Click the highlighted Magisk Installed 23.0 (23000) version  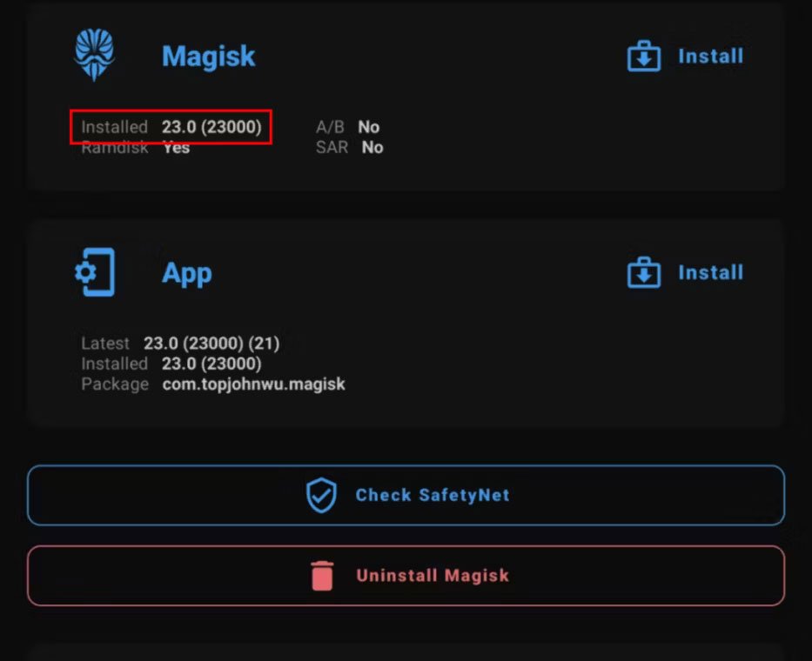tap(171, 127)
